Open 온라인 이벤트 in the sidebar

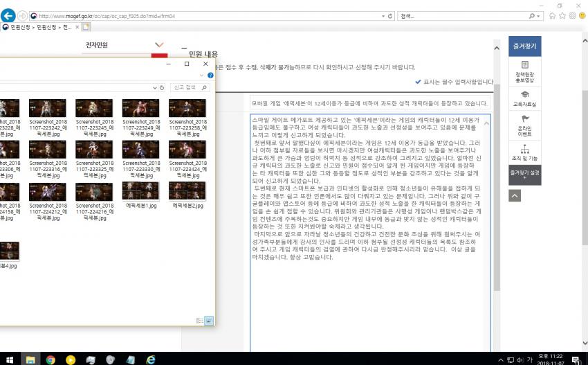pyautogui.click(x=524, y=125)
